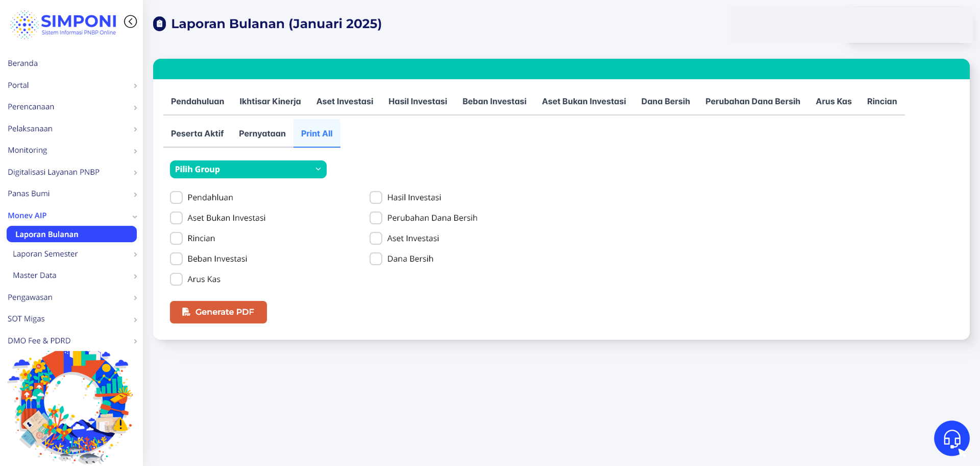Switch to the Arus Kas tab
980x466 pixels.
(834, 102)
